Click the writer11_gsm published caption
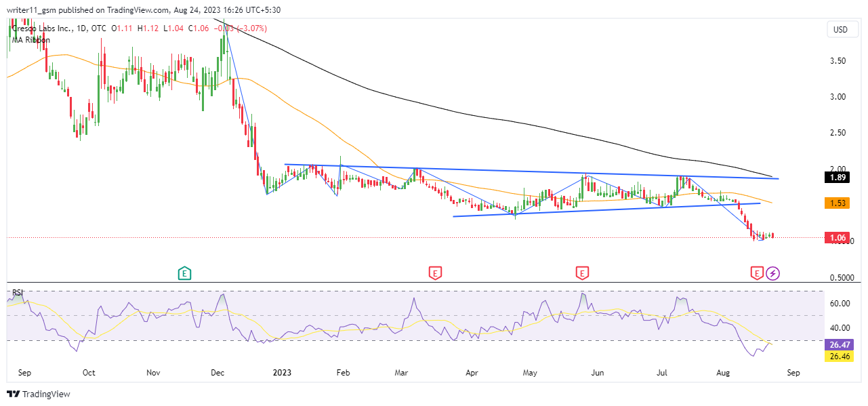868x406 pixels. (143, 9)
